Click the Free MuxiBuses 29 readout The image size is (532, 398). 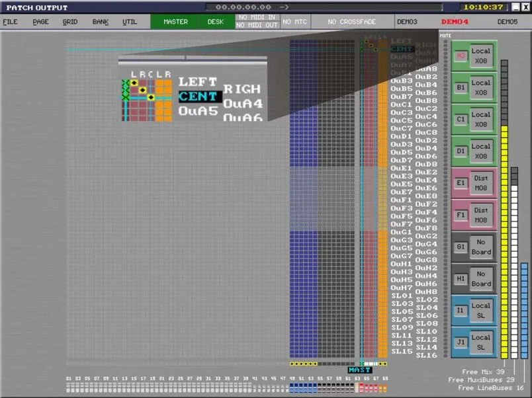pyautogui.click(x=481, y=380)
